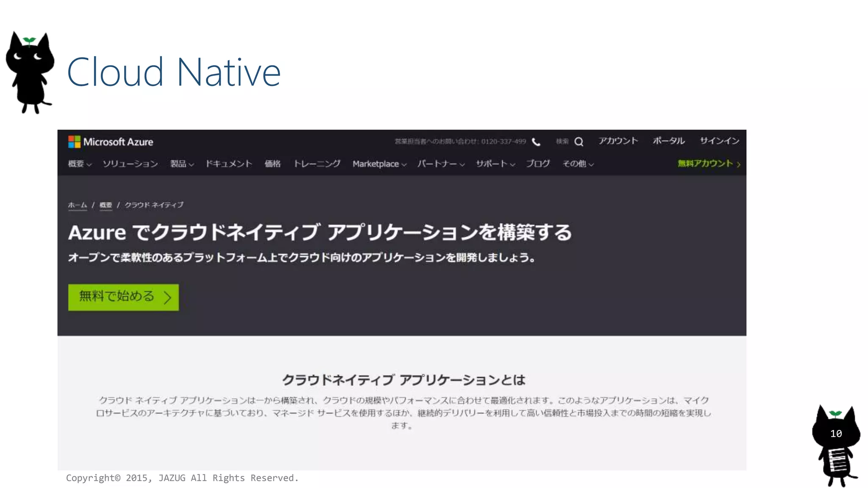868x488 pixels.
Task: Expand the Marketplace dropdown
Action: pos(379,164)
